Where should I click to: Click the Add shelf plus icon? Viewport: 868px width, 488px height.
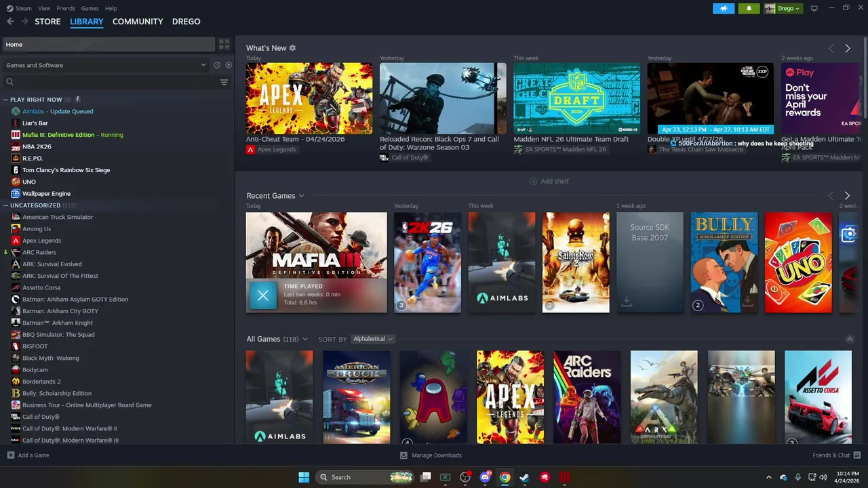[x=533, y=181]
